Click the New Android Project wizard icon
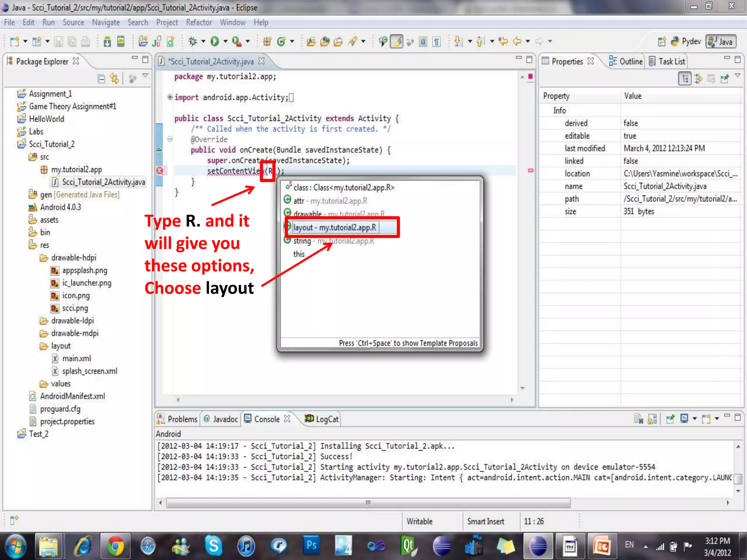Image resolution: width=747 pixels, height=560 pixels. click(x=143, y=42)
